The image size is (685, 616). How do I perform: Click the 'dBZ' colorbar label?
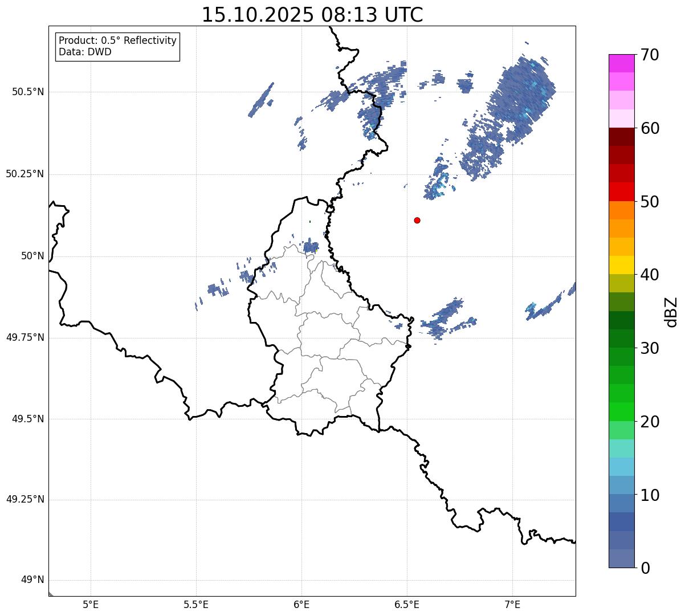coord(672,311)
